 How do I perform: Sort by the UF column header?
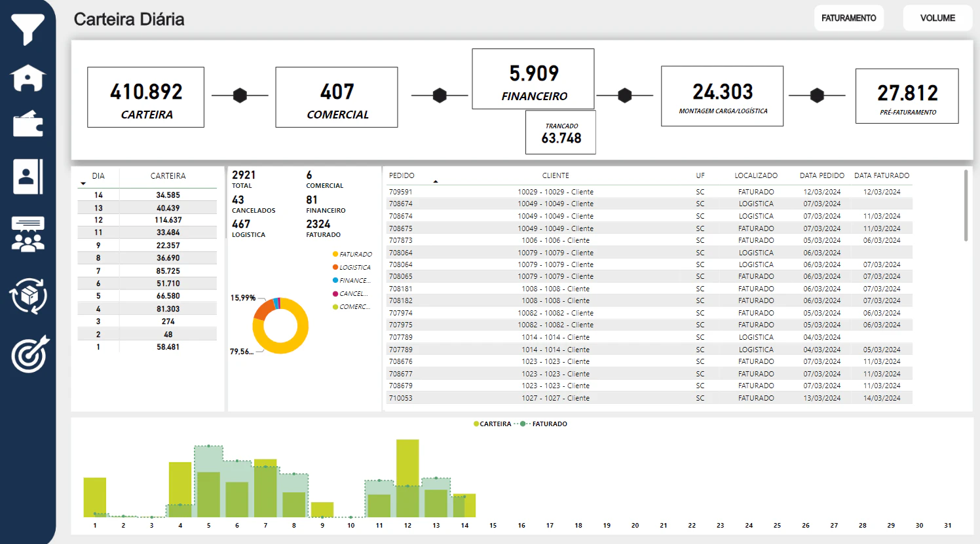point(700,175)
